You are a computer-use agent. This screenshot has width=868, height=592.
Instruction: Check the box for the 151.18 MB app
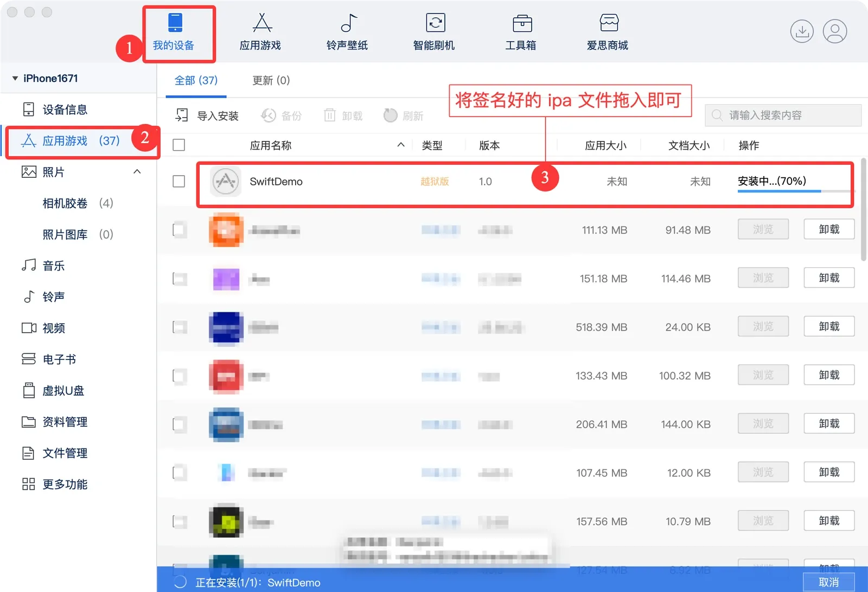coord(179,279)
